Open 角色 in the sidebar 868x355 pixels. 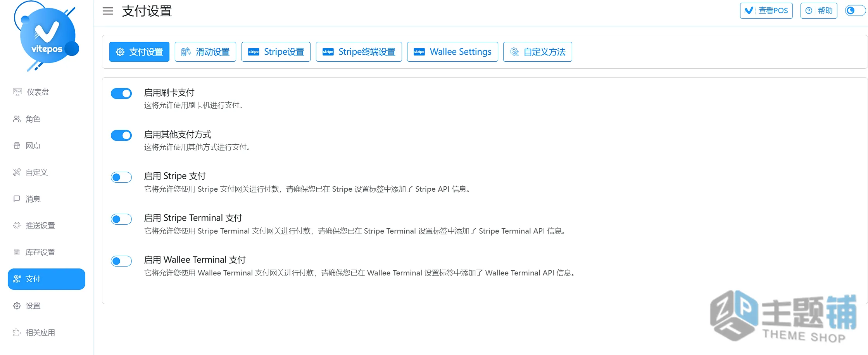pos(47,119)
